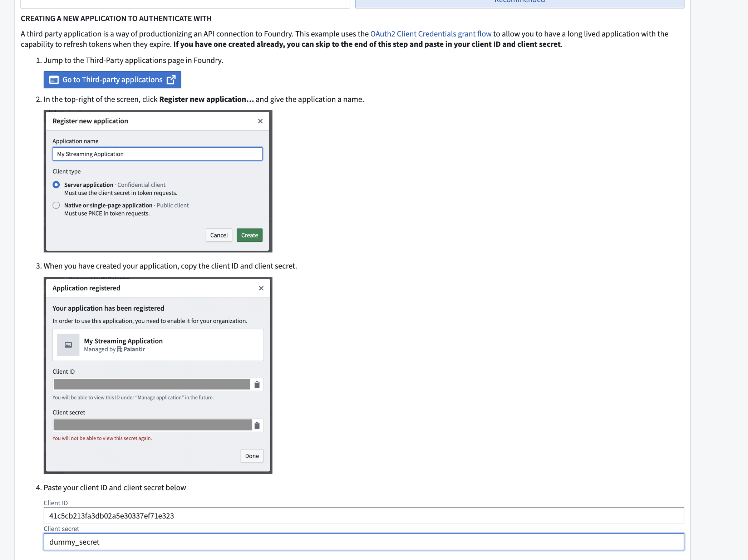Click the Recommended banner at the top
The height and width of the screenshot is (560, 748).
point(519,2)
